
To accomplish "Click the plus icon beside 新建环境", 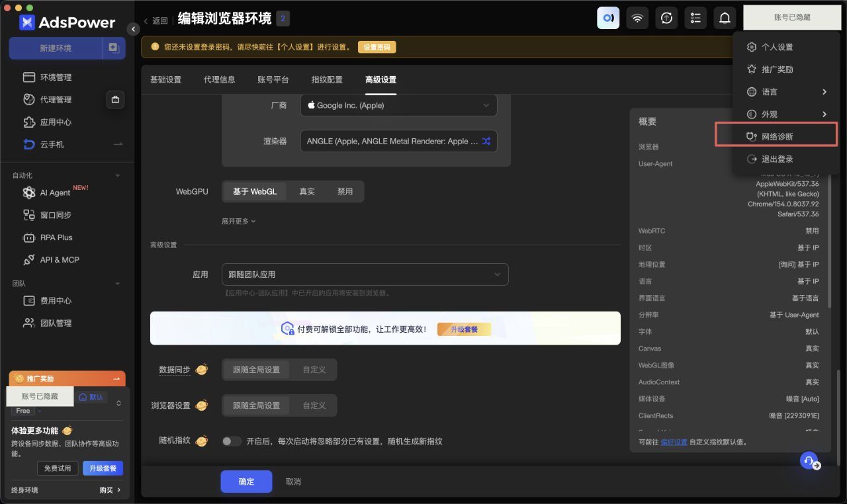I will (114, 48).
